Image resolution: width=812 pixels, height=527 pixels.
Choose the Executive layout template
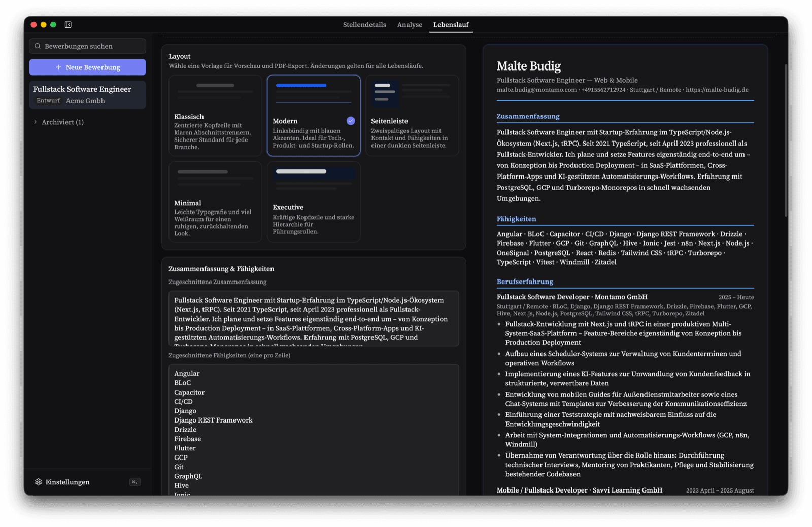coord(314,202)
